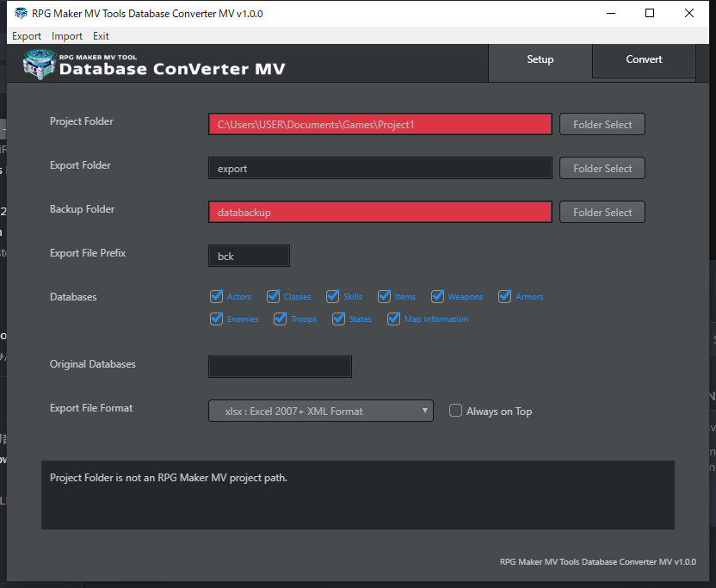716x588 pixels.
Task: Toggle the Weapons database checkbox
Action: [x=438, y=296]
